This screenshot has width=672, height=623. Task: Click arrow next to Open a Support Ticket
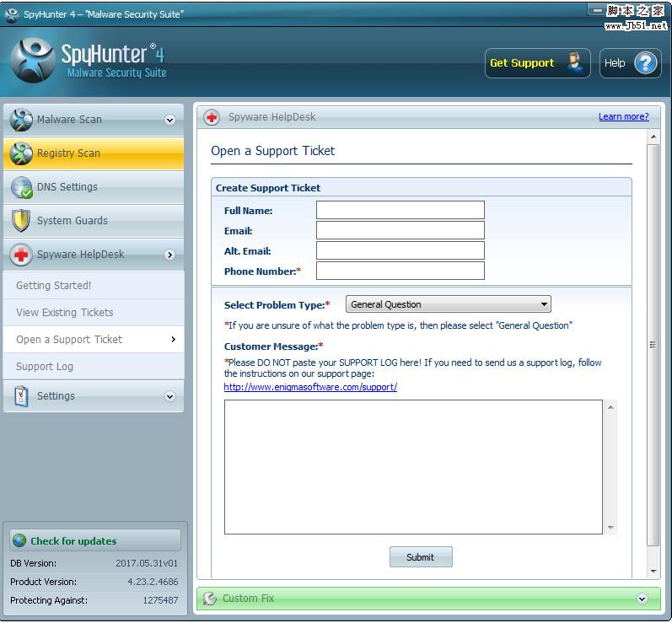click(x=173, y=340)
